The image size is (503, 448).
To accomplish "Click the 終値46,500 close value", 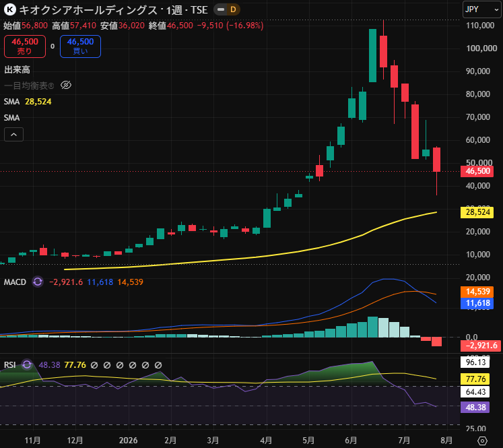I will coord(170,26).
